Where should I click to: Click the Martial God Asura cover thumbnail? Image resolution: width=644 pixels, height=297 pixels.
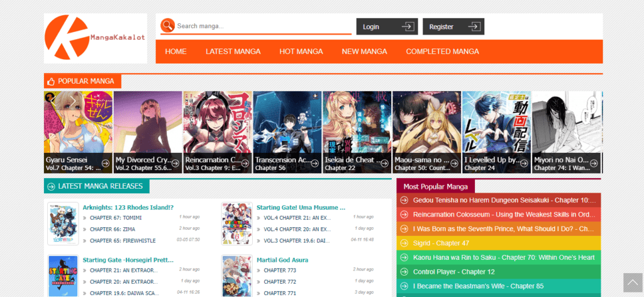[237, 276]
